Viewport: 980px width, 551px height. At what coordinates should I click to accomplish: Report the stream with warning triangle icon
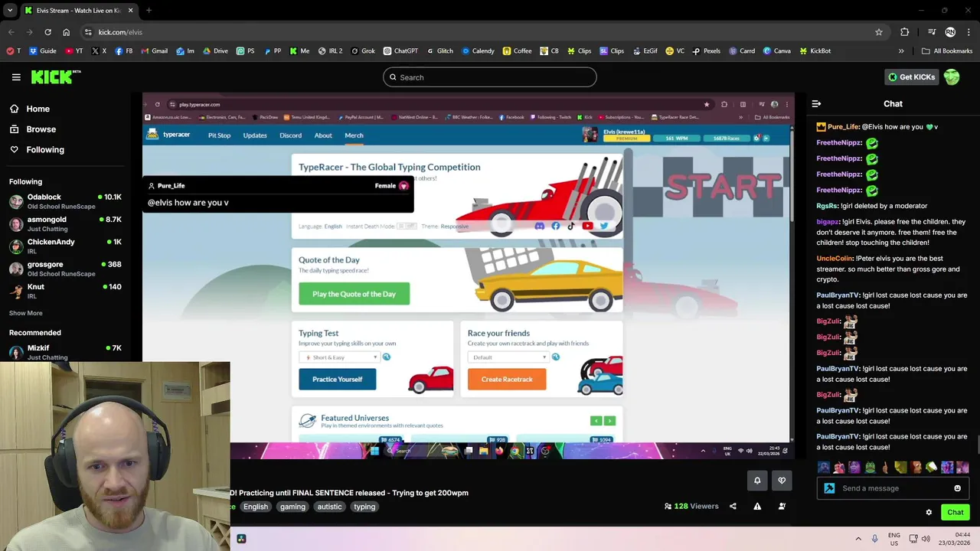point(757,506)
